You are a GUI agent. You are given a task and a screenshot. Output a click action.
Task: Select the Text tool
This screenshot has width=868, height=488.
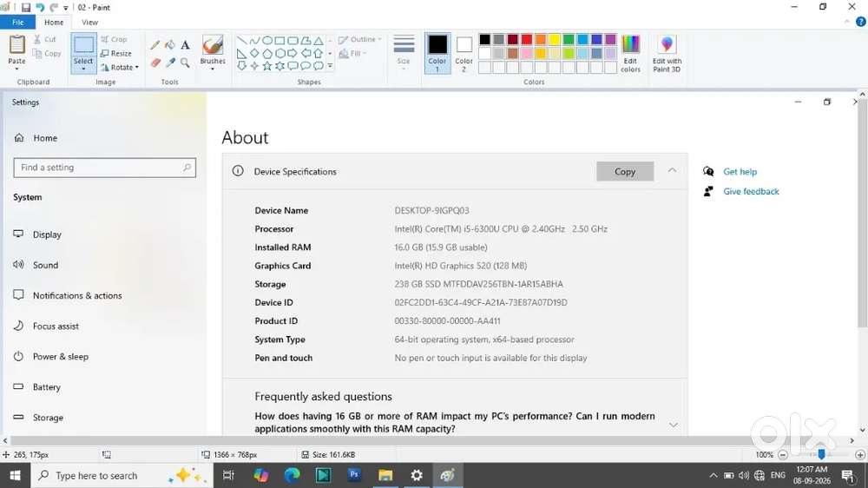pyautogui.click(x=185, y=45)
